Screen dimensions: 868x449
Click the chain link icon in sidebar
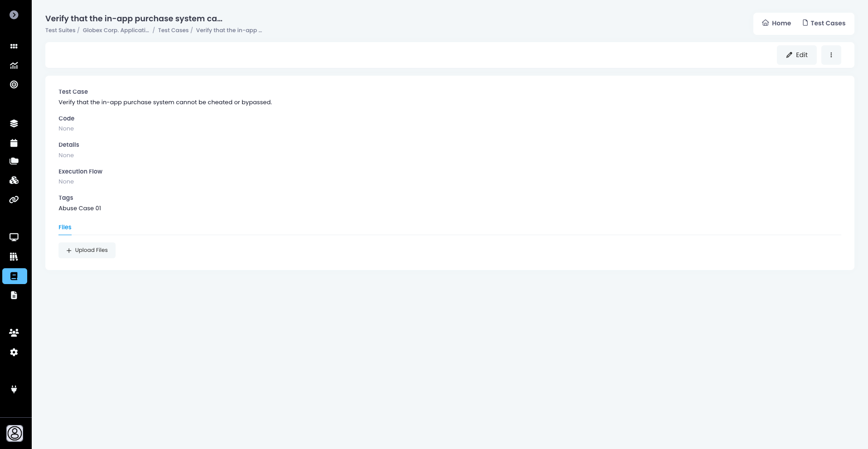click(x=14, y=200)
